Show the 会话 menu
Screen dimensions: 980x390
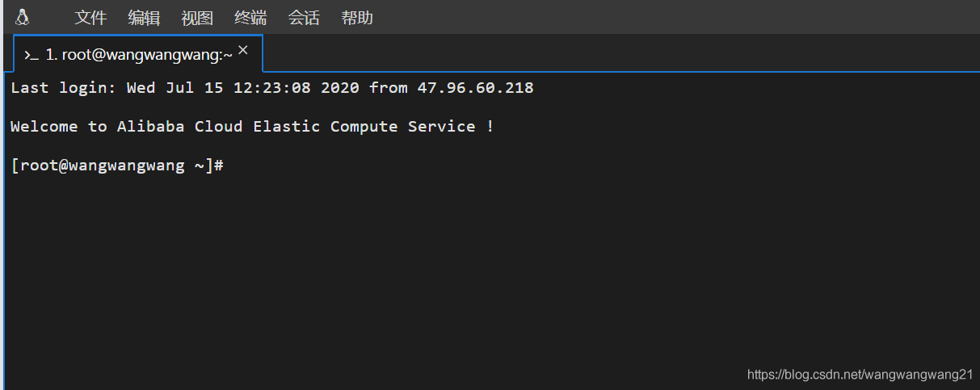[x=304, y=18]
